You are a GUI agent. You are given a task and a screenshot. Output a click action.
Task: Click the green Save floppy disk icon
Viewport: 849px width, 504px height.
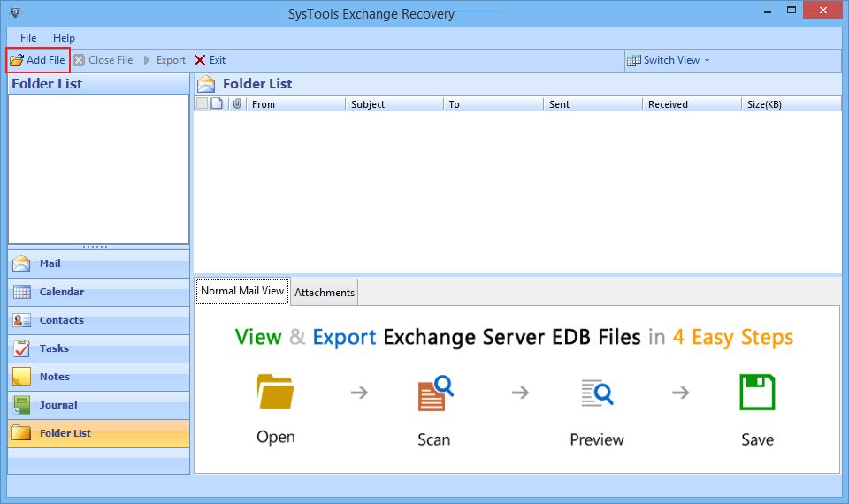coord(757,392)
